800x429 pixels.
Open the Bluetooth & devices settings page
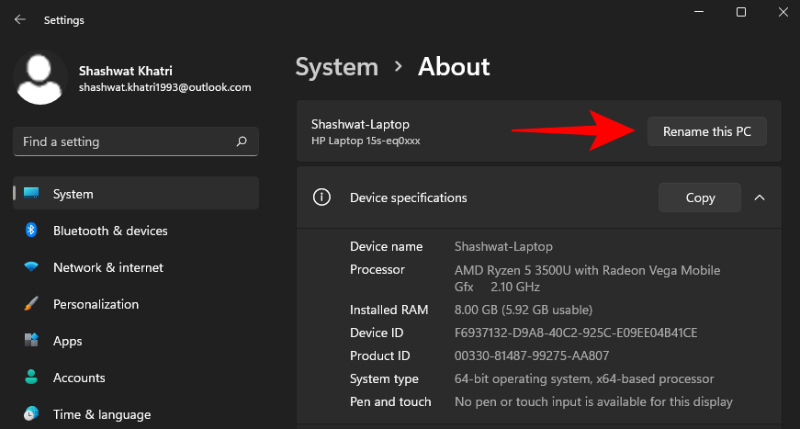[x=110, y=231]
